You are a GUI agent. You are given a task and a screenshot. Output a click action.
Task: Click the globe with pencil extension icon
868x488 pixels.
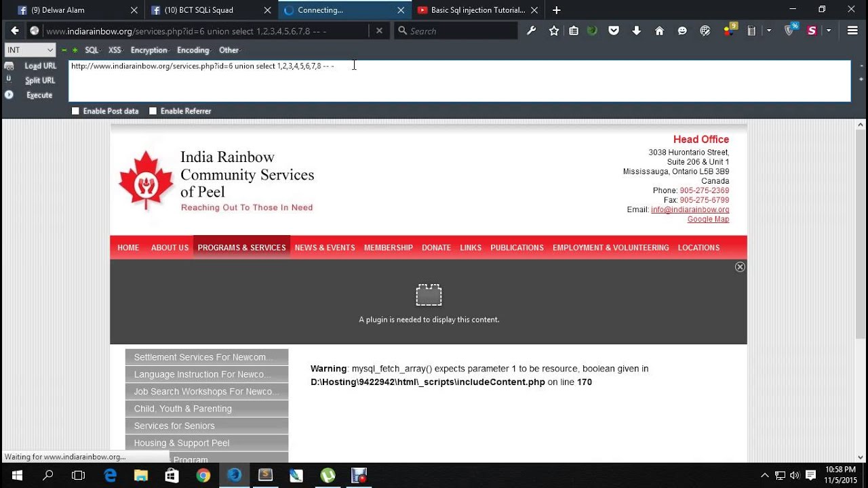point(705,30)
